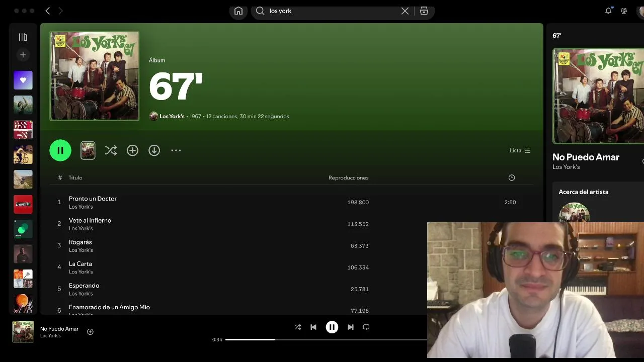Skip to the next track
The width and height of the screenshot is (644, 362).
tap(351, 327)
